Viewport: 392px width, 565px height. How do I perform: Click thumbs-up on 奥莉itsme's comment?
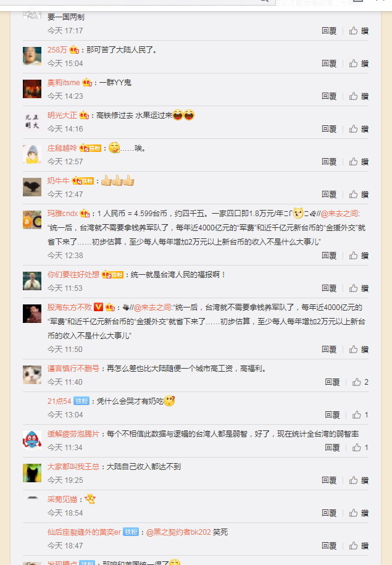click(359, 96)
